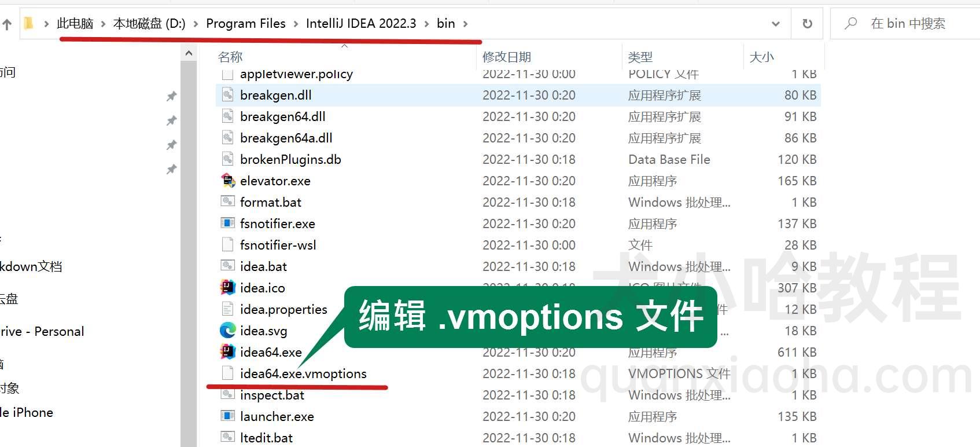Expand the chevron after 本地磁盘 (D:)
The width and height of the screenshot is (980, 447).
196,24
